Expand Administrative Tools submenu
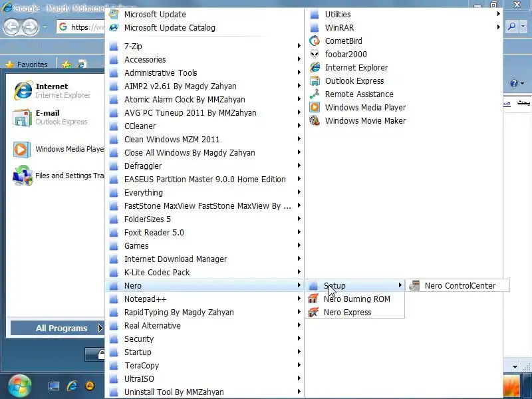Image resolution: width=532 pixels, height=399 pixels. [205, 72]
